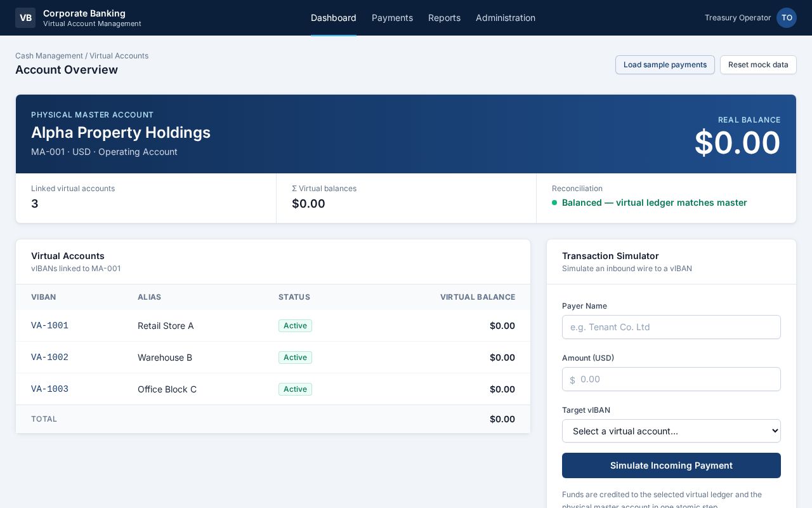This screenshot has width=812, height=508.
Task: Click the Cash Management / Virtual Accounts breadcrumb
Action: coord(82,56)
